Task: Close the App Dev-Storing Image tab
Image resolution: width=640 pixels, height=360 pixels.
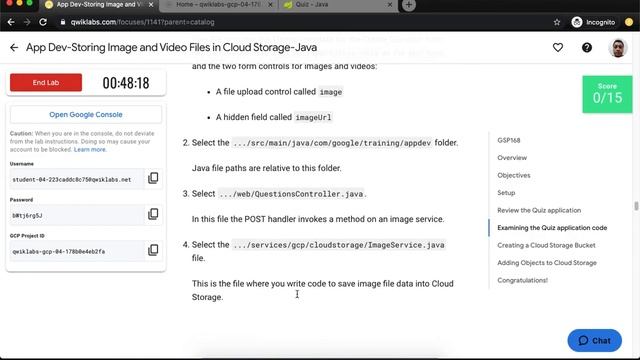Action: pos(151,4)
